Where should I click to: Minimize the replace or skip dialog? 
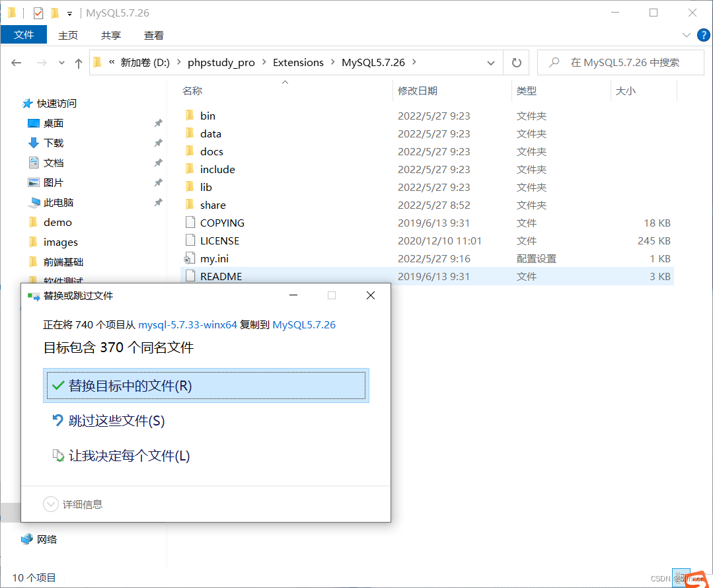[294, 295]
